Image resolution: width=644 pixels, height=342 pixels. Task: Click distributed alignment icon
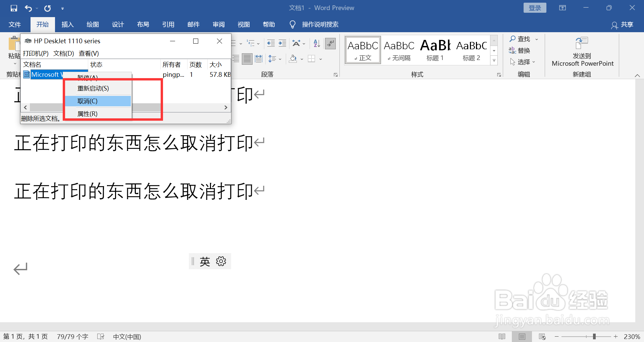[x=259, y=59]
